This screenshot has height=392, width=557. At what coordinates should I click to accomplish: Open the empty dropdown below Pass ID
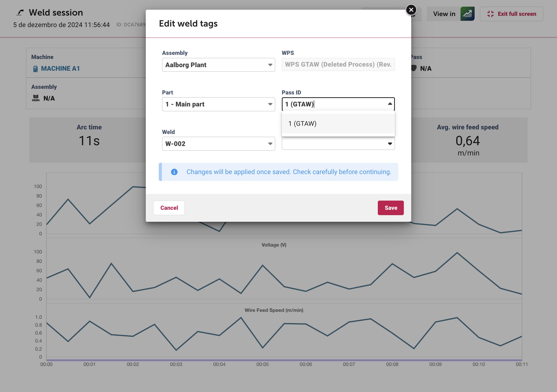[x=338, y=143]
